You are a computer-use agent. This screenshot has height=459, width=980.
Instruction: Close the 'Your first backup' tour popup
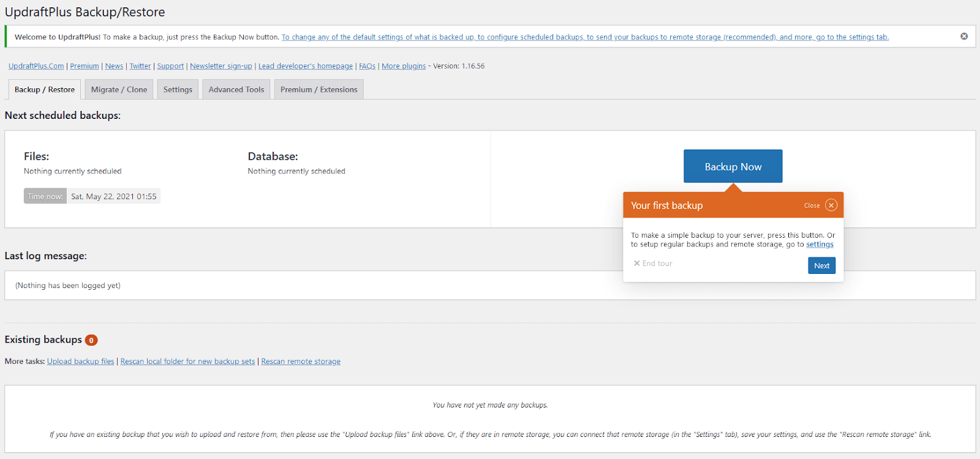pos(831,205)
